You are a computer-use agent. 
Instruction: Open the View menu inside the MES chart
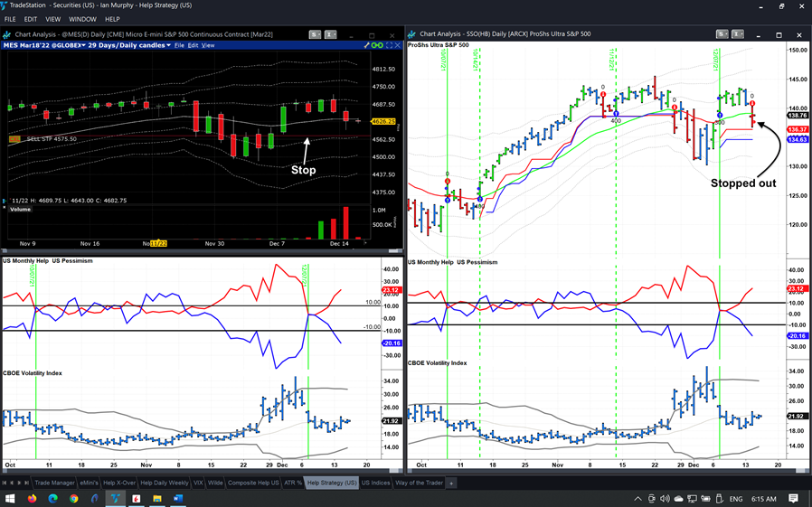(x=208, y=45)
